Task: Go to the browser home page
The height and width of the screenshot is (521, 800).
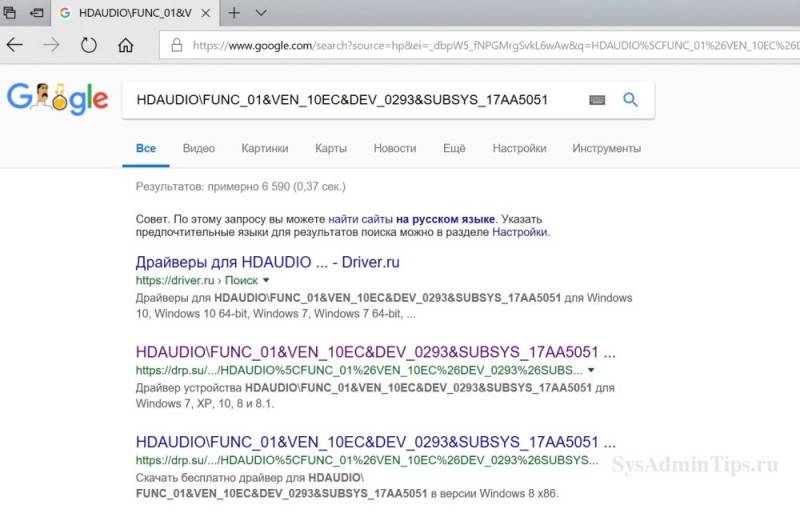Action: pyautogui.click(x=126, y=45)
